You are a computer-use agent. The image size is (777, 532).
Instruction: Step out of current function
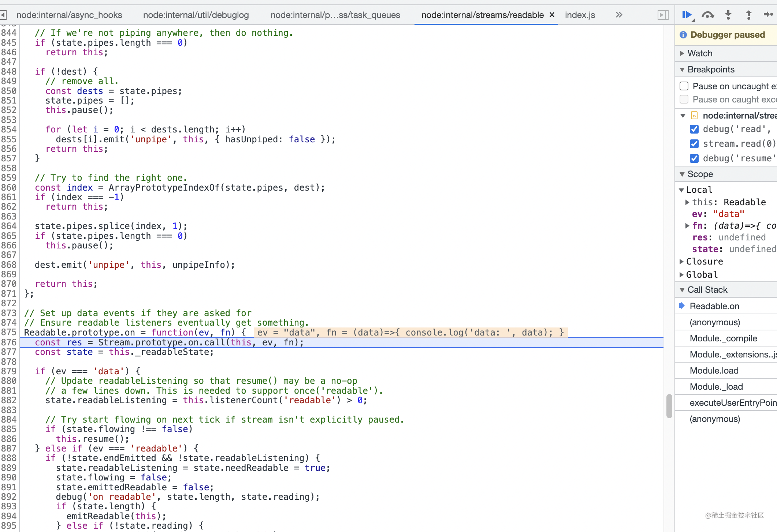748,15
